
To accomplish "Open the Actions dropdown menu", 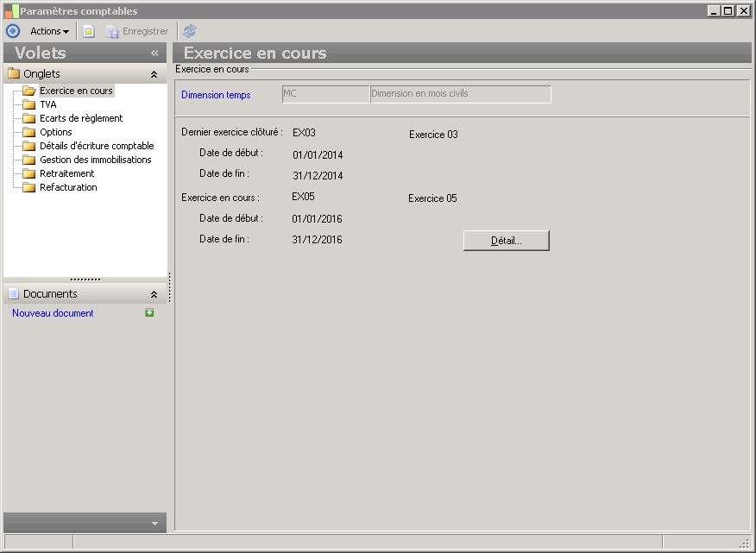I will click(x=49, y=31).
